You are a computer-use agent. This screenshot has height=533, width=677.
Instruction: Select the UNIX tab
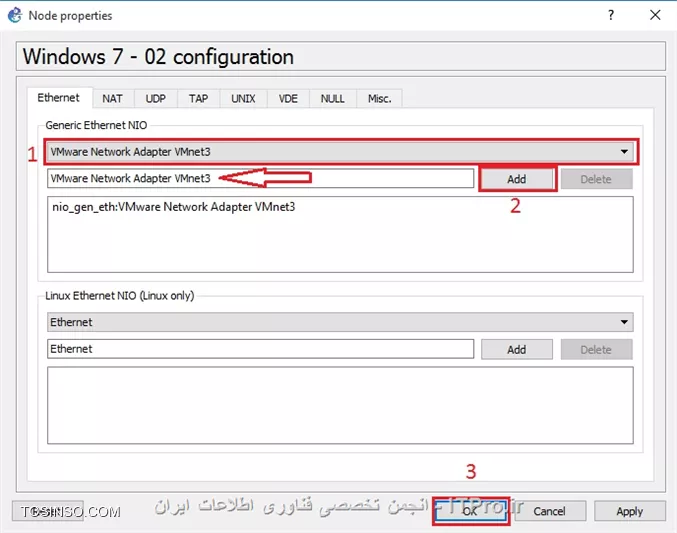[x=243, y=99]
